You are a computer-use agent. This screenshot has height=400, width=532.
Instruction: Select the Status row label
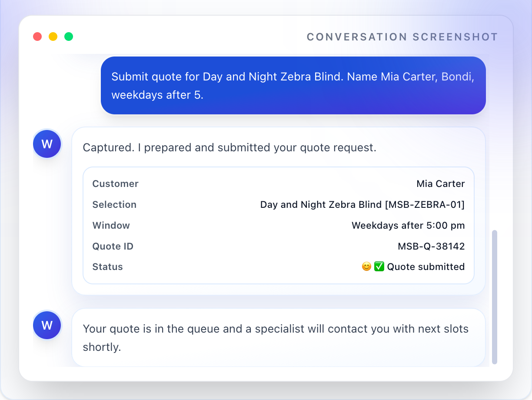107,267
